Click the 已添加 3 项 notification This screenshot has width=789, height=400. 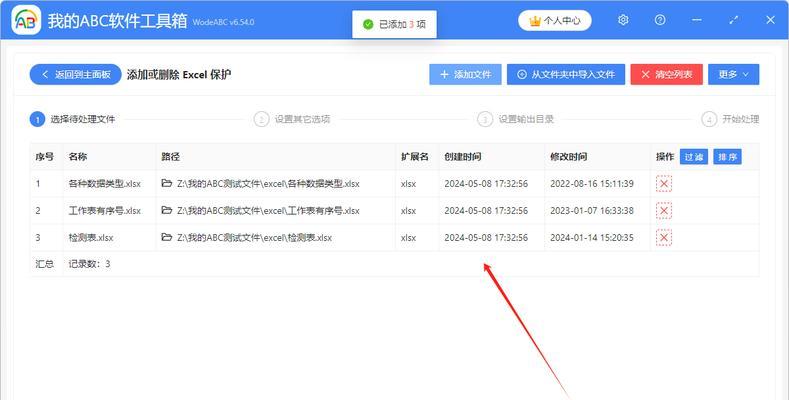[x=394, y=24]
